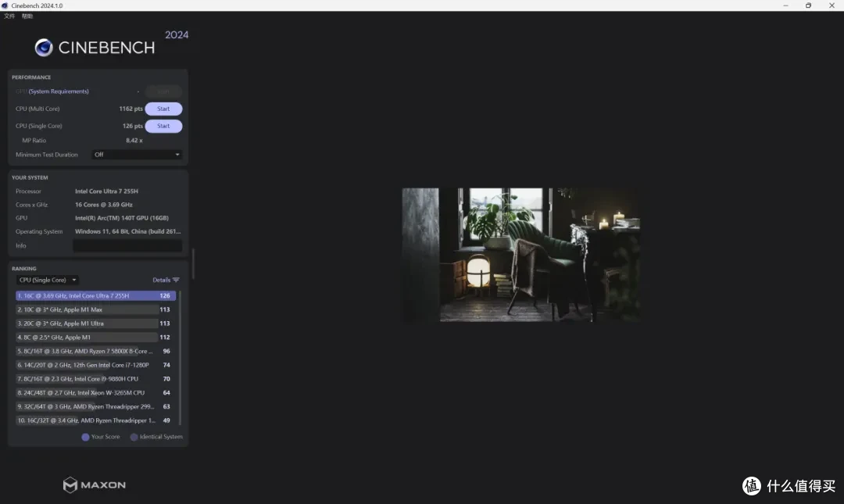Viewport: 844px width, 504px height.
Task: Select ranking row 8C Apple M1
Action: point(95,338)
